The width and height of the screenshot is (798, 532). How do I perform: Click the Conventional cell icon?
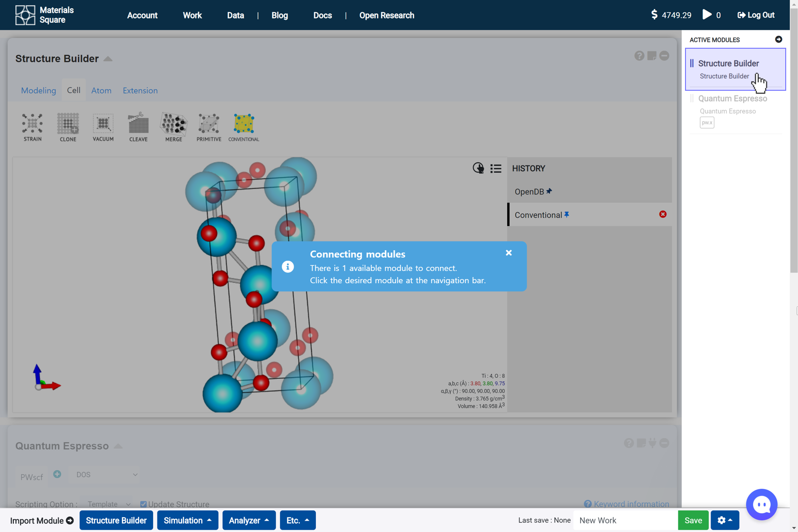[243, 127]
